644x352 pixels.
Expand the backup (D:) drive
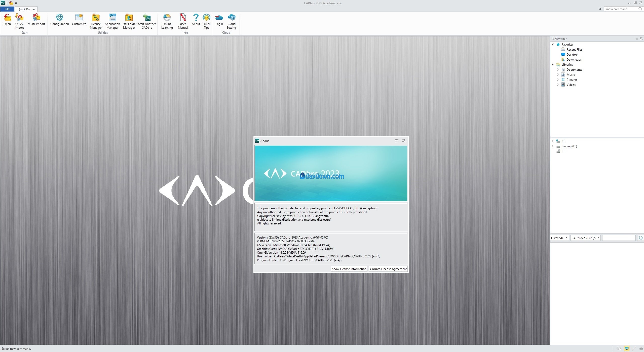click(553, 146)
